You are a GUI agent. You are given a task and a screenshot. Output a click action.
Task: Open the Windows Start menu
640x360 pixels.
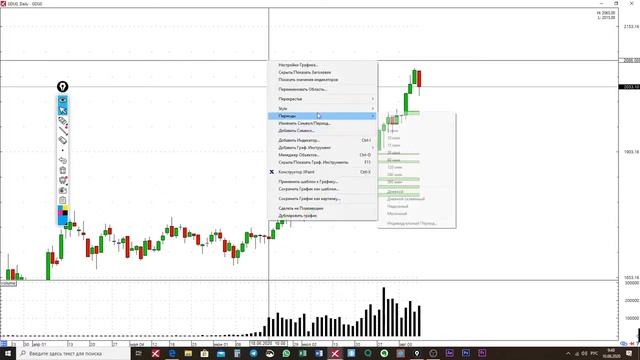(8, 353)
